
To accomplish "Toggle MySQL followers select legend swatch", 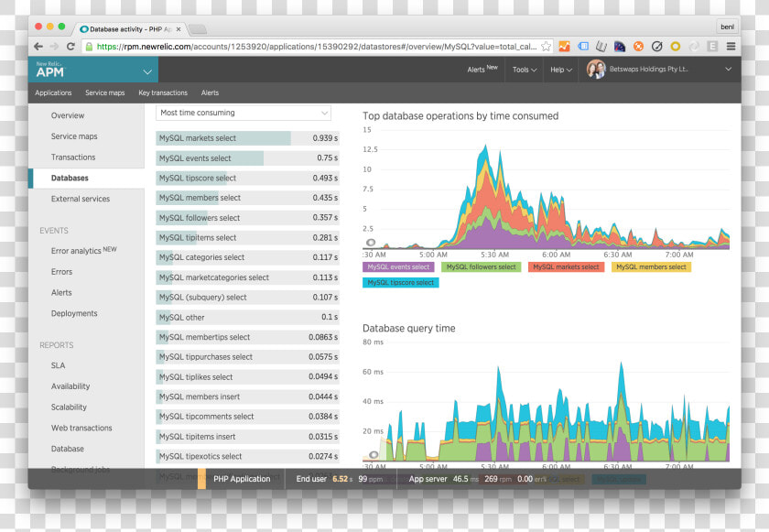I will (x=482, y=266).
